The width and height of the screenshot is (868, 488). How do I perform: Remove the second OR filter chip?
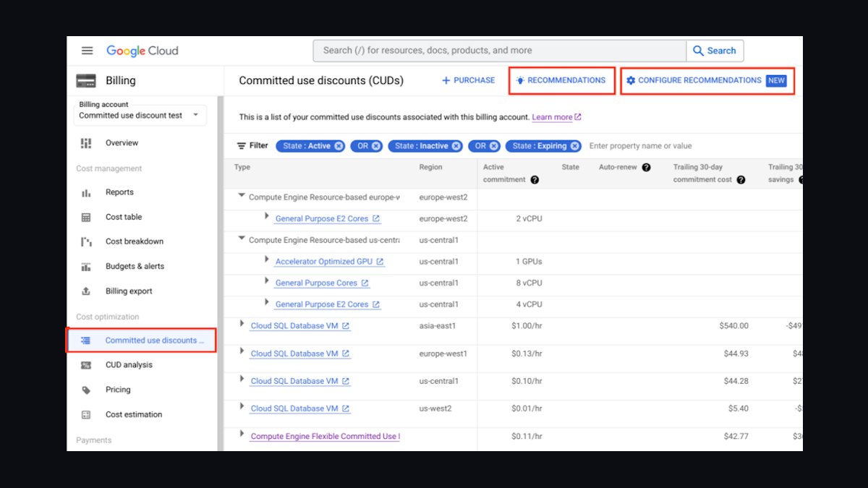point(494,146)
